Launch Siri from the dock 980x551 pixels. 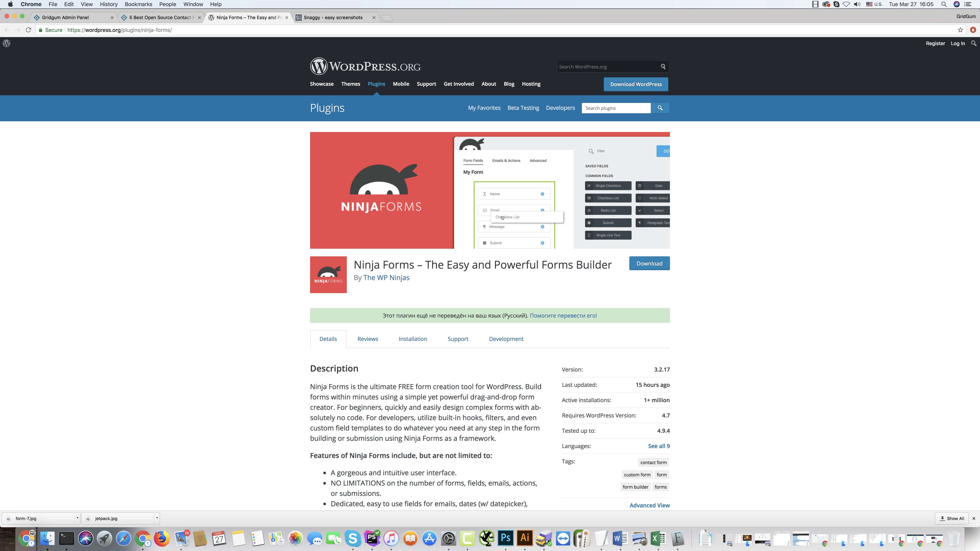tap(86, 538)
